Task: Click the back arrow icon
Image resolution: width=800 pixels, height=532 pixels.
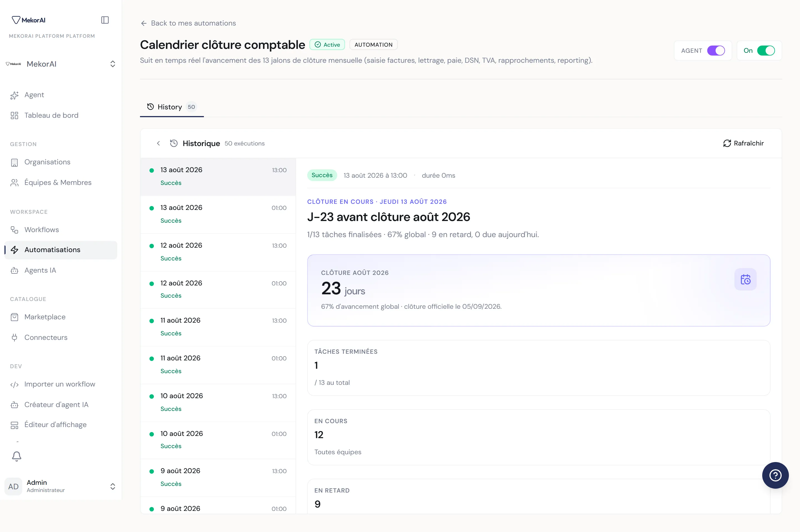Action: tap(144, 23)
